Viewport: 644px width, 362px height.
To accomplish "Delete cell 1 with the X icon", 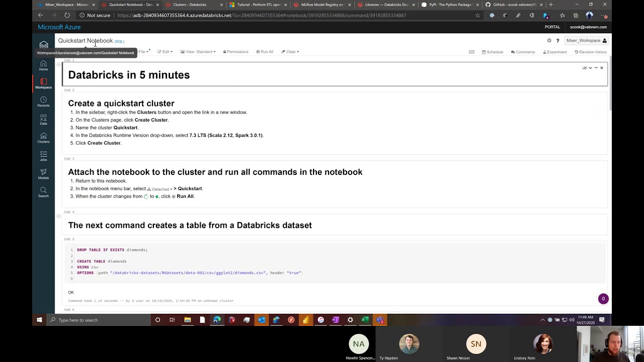I will (601, 67).
